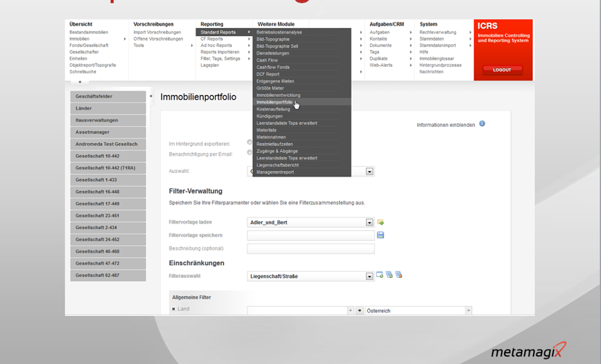Viewport: 601px width, 364px height.
Task: Click the Assetmanager sidebar button
Action: [108, 132]
